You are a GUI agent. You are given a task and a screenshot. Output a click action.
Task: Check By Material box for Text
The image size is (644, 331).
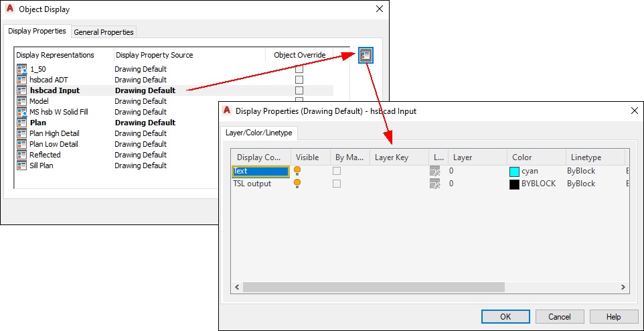tap(337, 171)
